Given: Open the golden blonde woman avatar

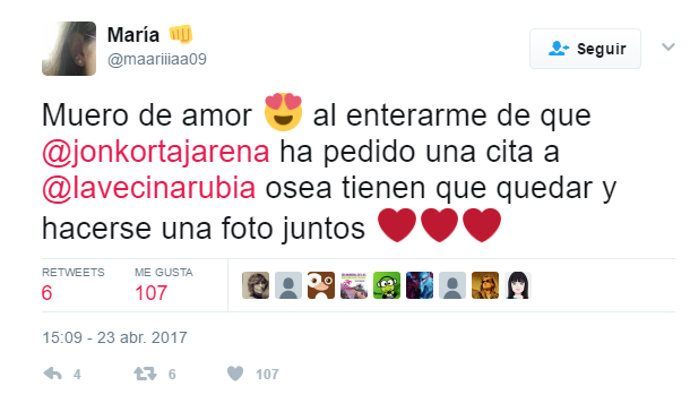Looking at the screenshot, I should tap(485, 286).
